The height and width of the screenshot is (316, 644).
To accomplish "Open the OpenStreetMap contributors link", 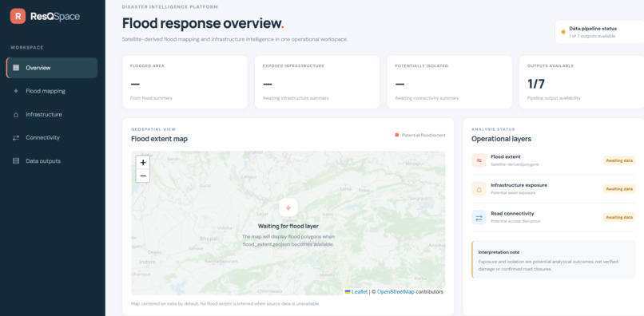I will pos(396,292).
